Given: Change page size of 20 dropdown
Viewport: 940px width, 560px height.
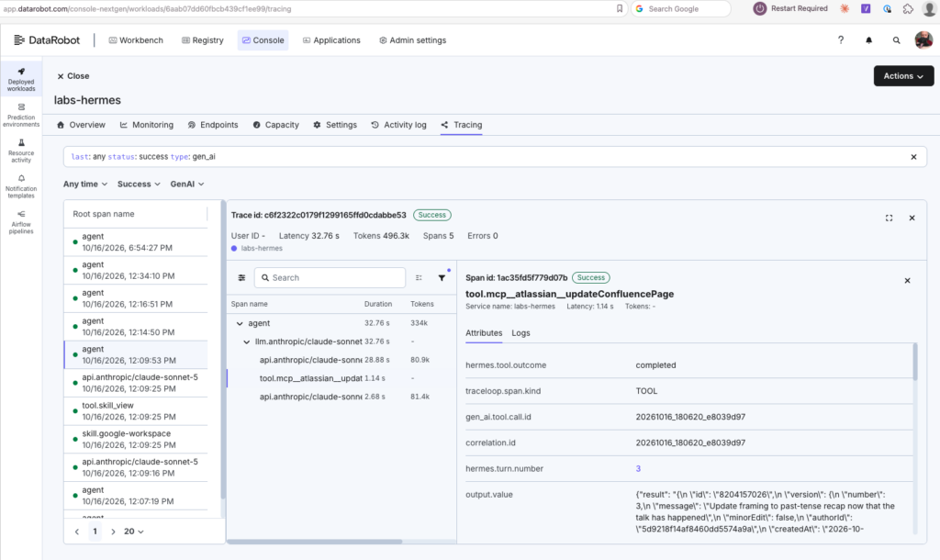Looking at the screenshot, I should click(x=134, y=532).
